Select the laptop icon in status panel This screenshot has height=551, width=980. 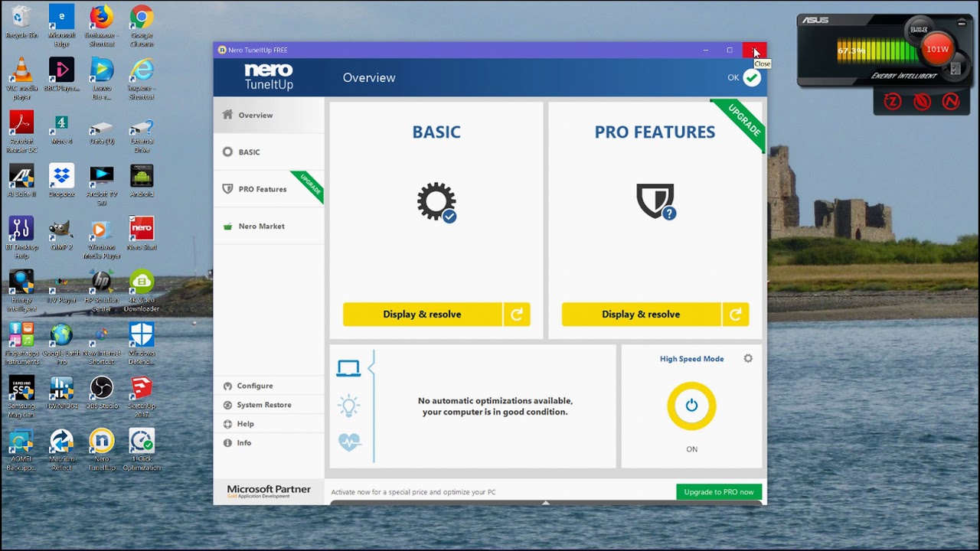click(x=348, y=369)
